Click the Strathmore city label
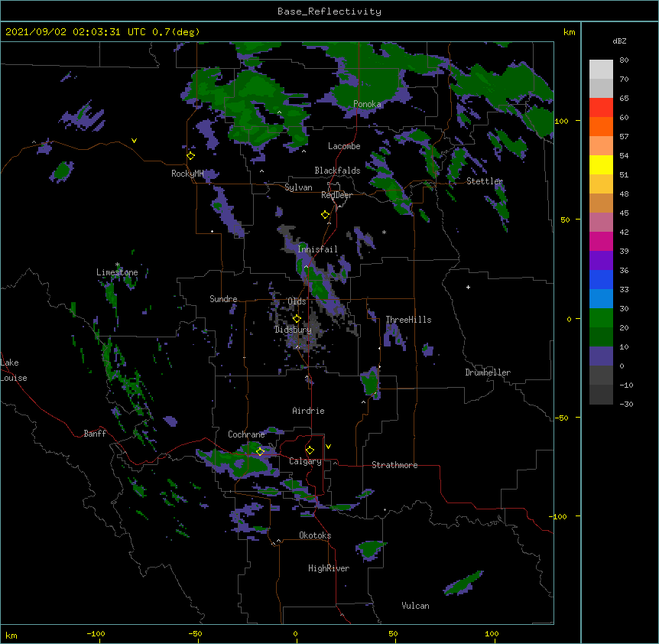The image size is (659, 644). point(394,465)
